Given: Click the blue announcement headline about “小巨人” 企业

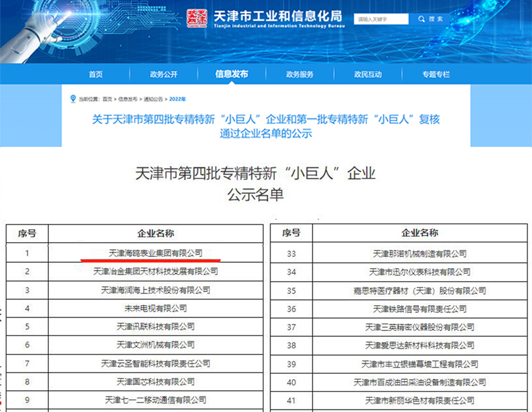Looking at the screenshot, I should (266, 126).
